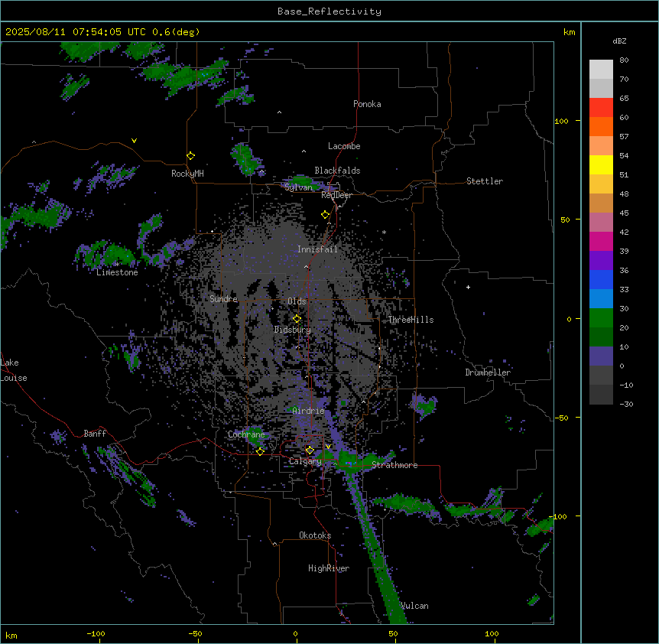
Task: Click the Limestone label
Action: [x=117, y=272]
